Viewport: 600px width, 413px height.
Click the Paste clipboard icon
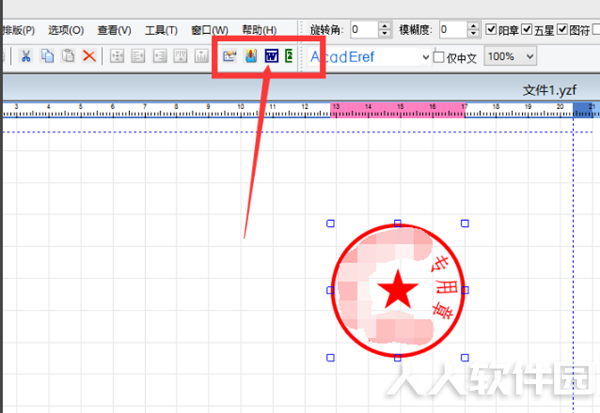(68, 56)
